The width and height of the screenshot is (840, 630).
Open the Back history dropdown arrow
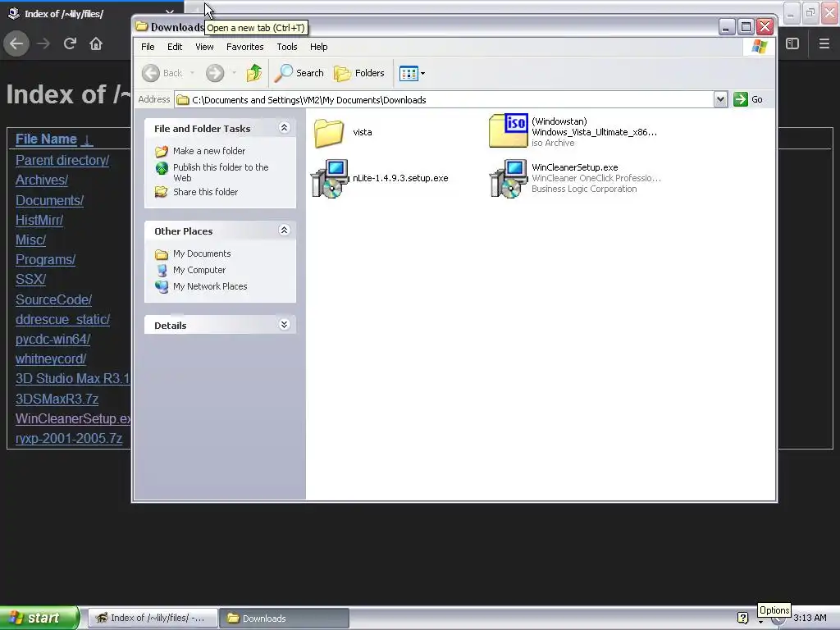tap(192, 73)
